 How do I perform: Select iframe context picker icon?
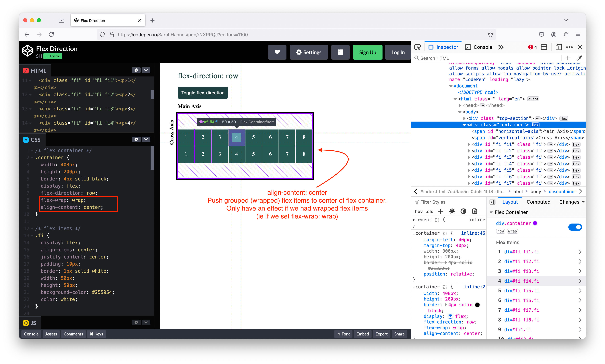(544, 47)
